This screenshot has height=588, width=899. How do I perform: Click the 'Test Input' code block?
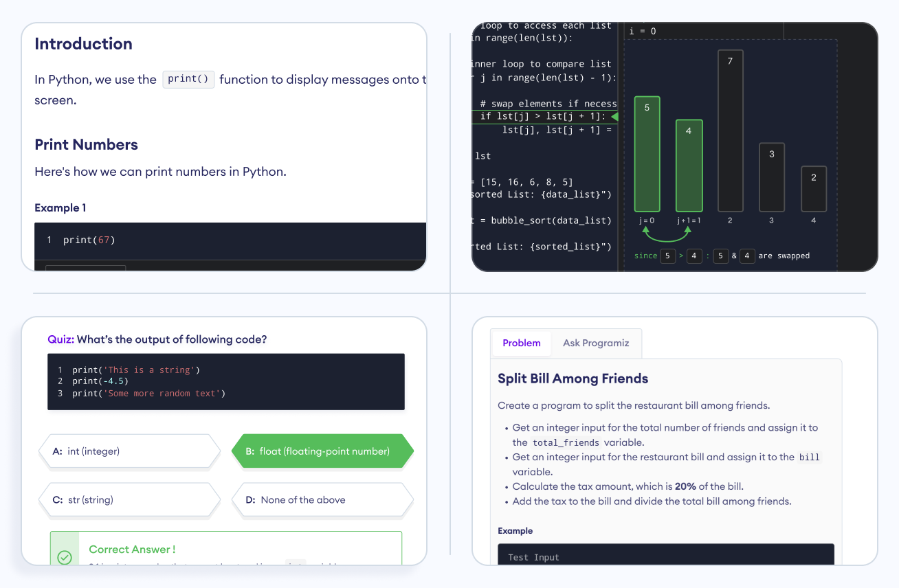(x=666, y=554)
